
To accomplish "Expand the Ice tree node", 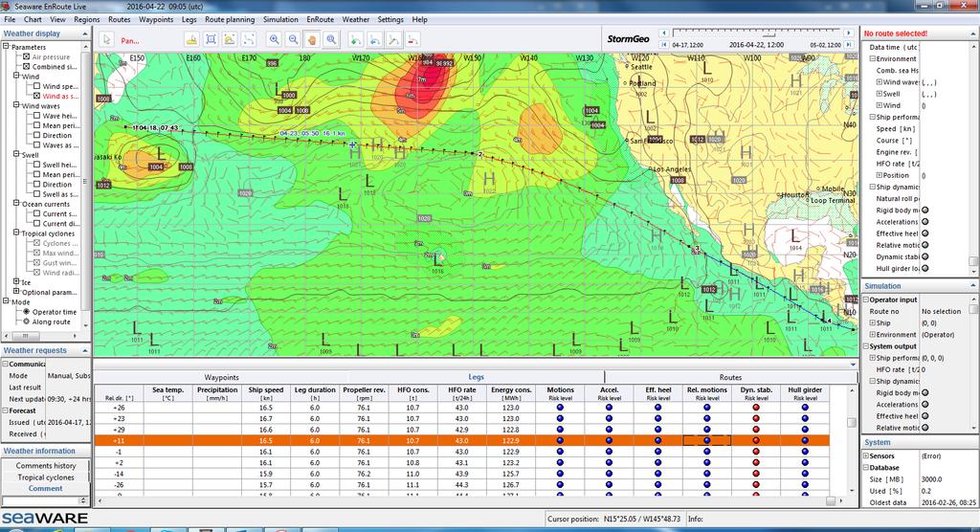I will coord(17,282).
